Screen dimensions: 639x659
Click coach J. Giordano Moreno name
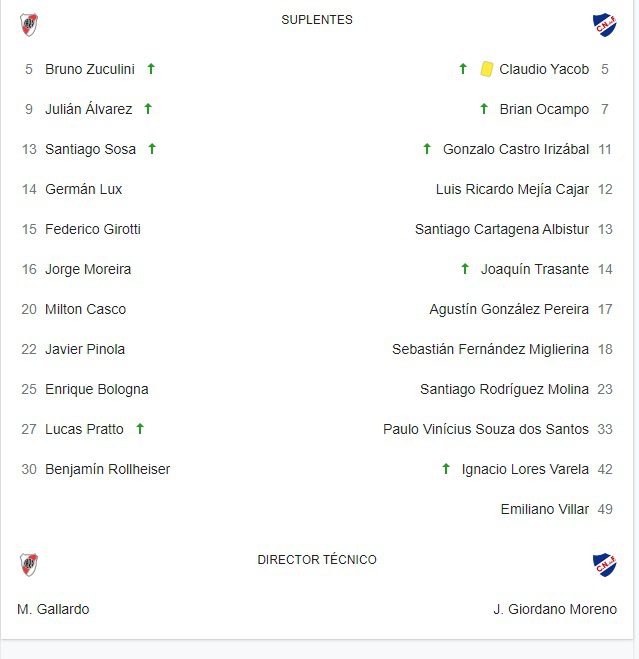point(555,609)
